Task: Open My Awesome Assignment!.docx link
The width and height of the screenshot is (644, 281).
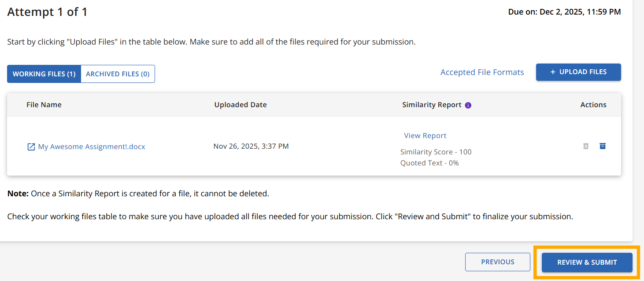Action: pyautogui.click(x=92, y=147)
